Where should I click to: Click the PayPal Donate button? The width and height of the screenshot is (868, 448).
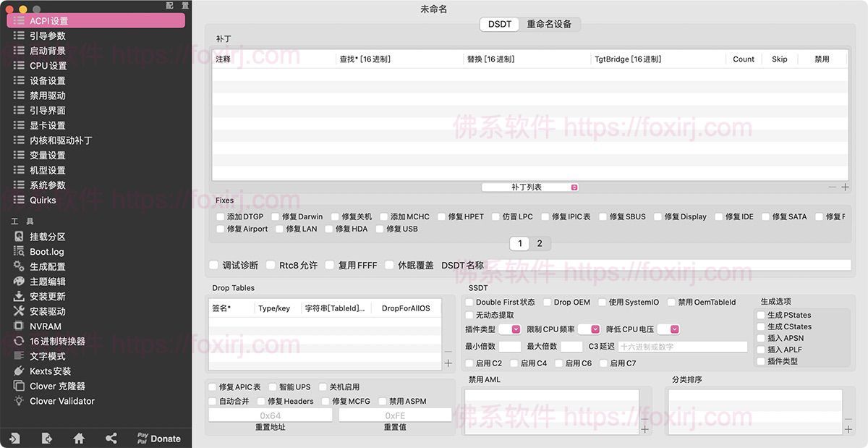click(x=158, y=438)
